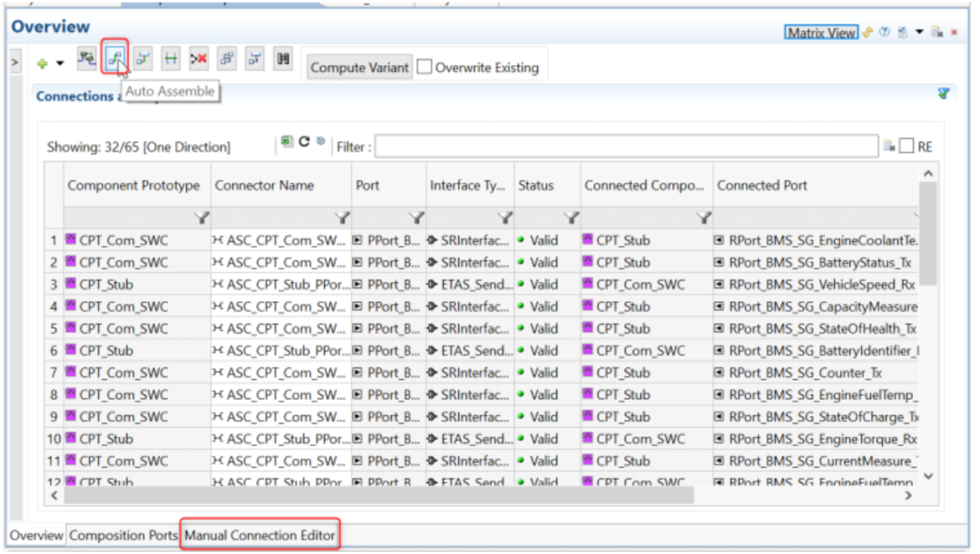Screen dimensions: 980x554
Task: Switch to the Composition Ports tab
Action: click(x=123, y=535)
